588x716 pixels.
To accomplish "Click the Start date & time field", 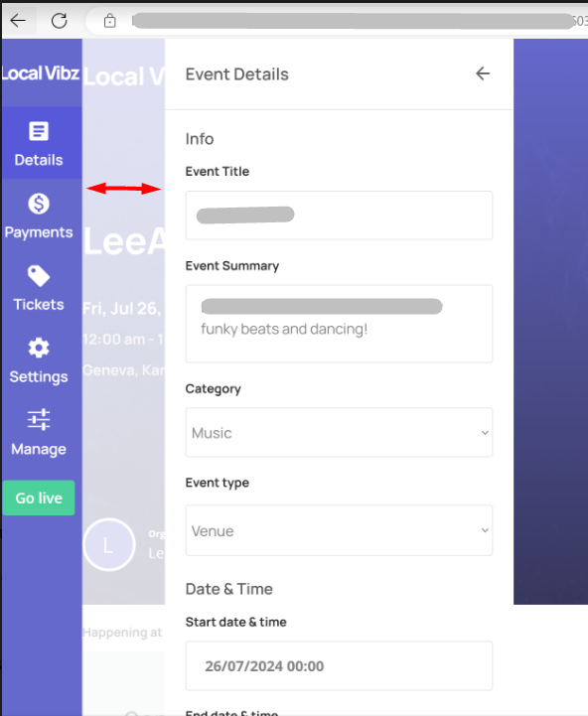I will coord(339,665).
